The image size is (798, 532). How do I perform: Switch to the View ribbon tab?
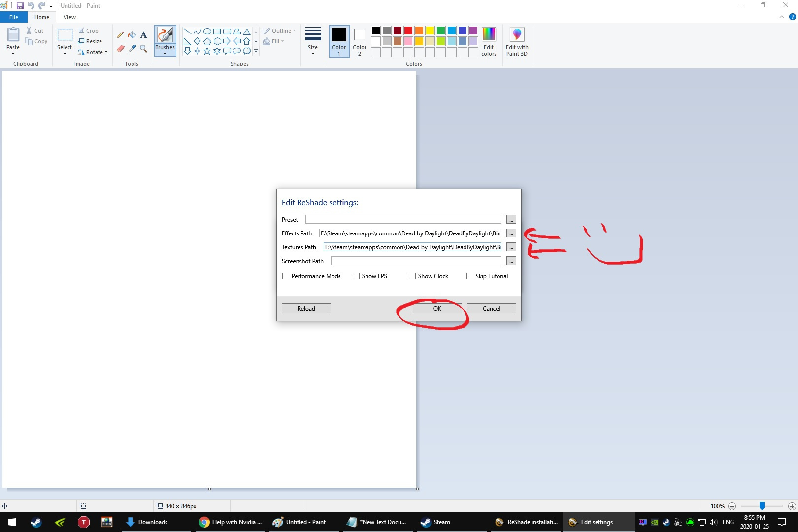tap(69, 17)
